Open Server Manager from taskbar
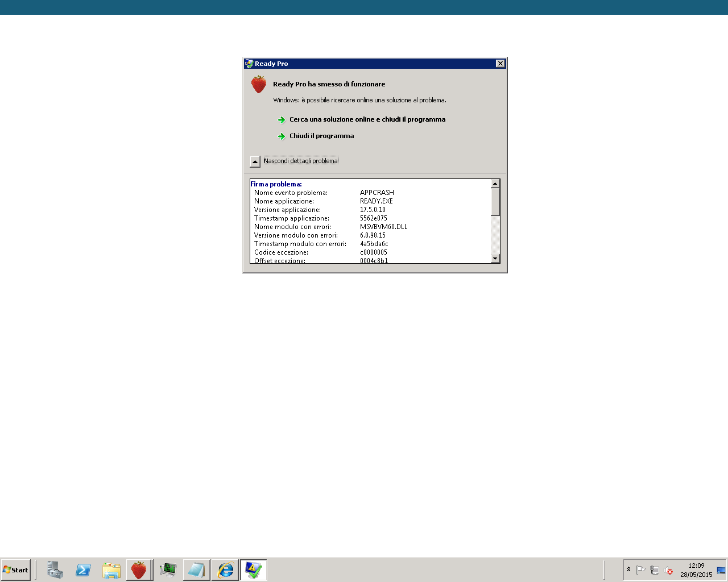Screen dimensions: 728x582 (55, 570)
